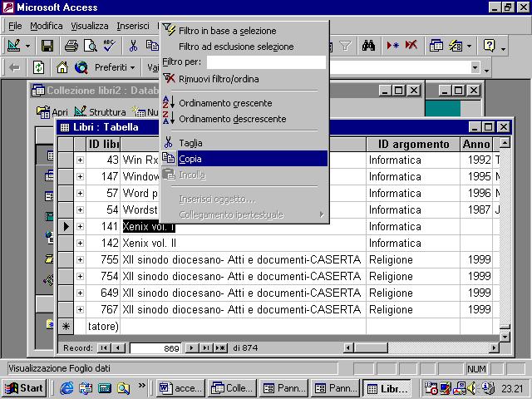Launch Internet Explorer from quick launch
532x399 pixels.
(x=66, y=388)
